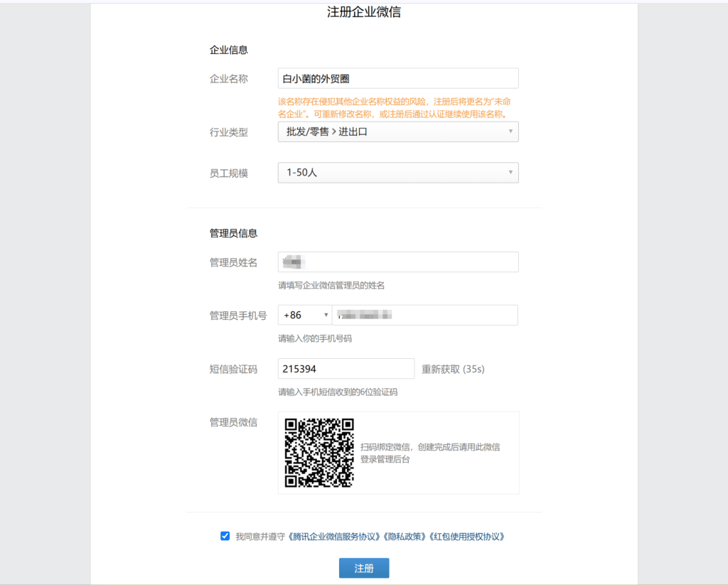Click hint text 请输入你的手机号码

tap(315, 339)
